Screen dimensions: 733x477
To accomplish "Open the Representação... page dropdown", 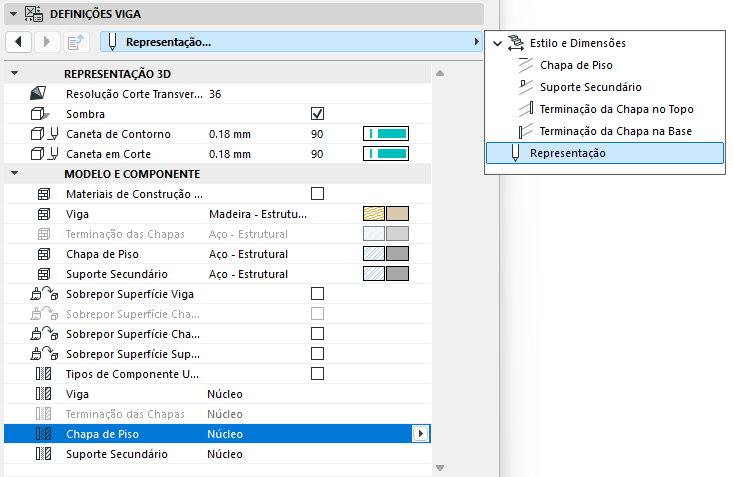I will coord(291,42).
